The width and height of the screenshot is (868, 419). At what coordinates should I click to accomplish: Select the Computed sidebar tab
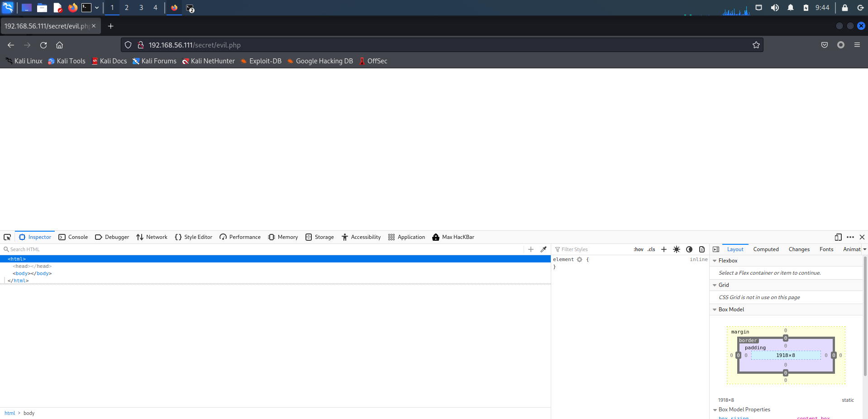pyautogui.click(x=766, y=249)
